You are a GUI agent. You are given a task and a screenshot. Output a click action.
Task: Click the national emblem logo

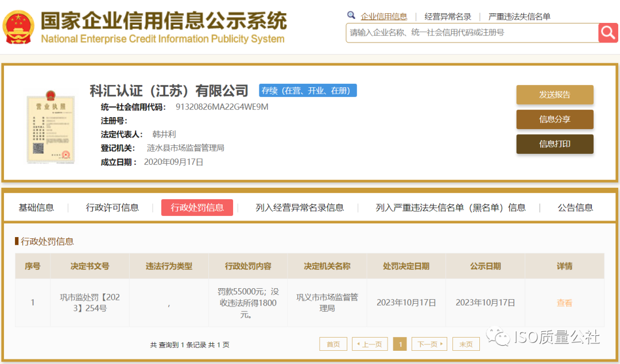[18, 28]
